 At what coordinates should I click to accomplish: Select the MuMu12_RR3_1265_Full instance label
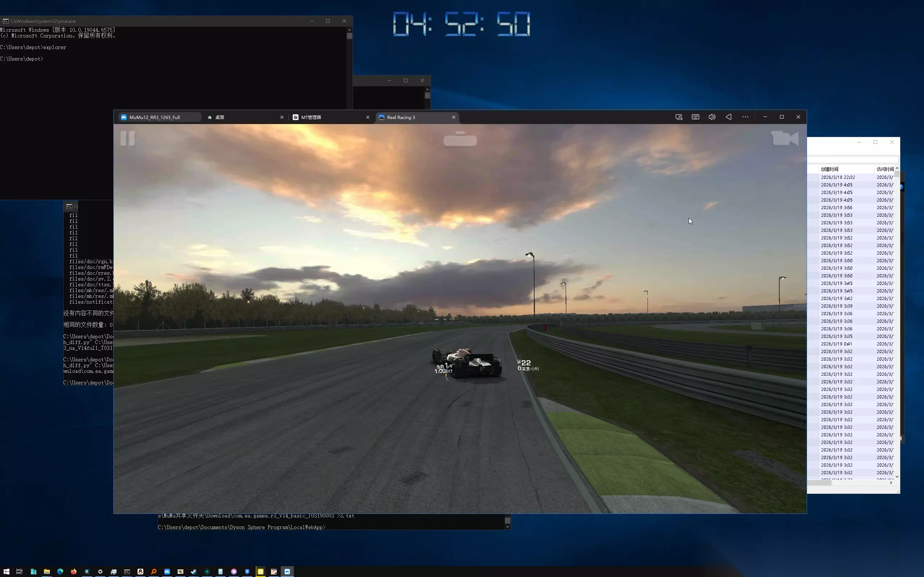pyautogui.click(x=154, y=117)
